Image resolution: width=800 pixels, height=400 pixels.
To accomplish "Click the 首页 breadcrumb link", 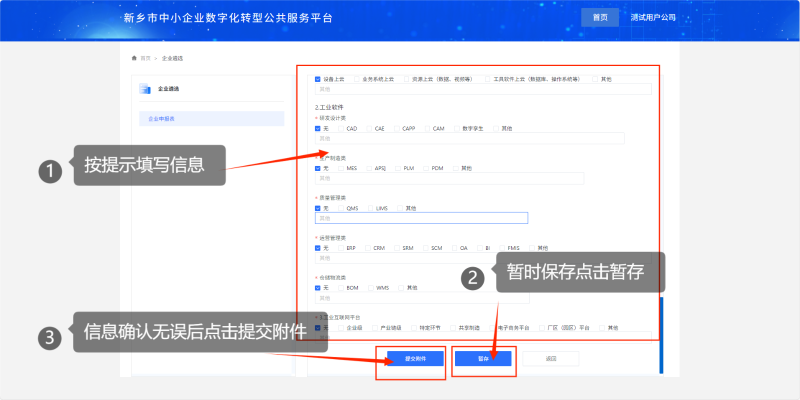I will pos(146,58).
